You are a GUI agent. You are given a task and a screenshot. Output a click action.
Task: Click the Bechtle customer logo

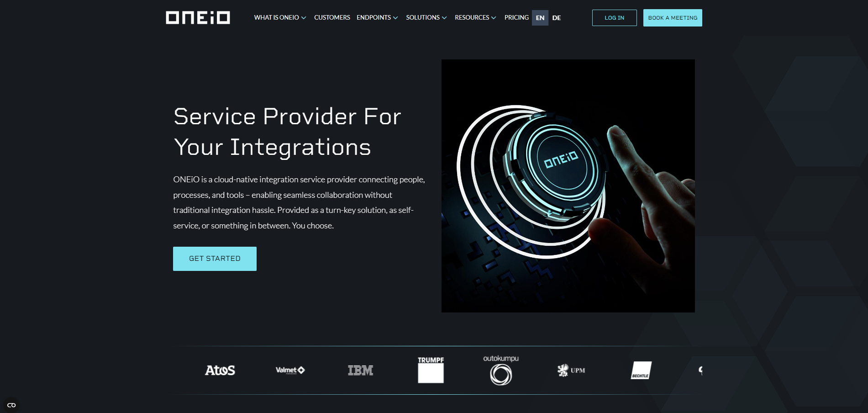click(641, 370)
